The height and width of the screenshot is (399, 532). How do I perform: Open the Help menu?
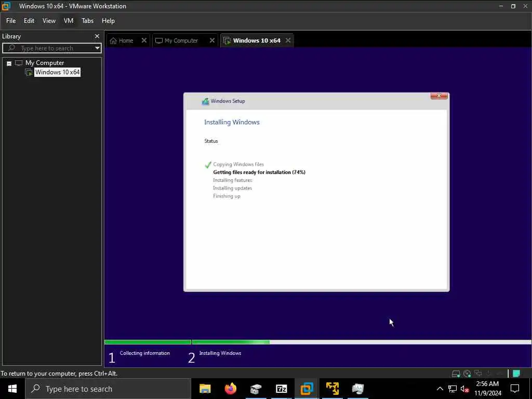coord(108,21)
